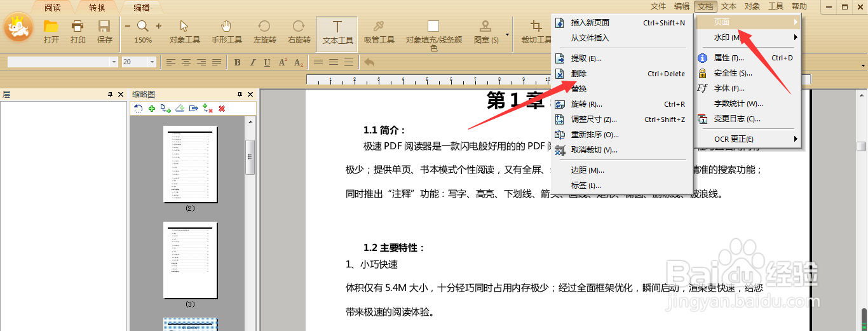Viewport: 868px width, 331px height.
Task: Click extract-pages arrow icon in thumbnail toolbar
Action: coord(194,109)
